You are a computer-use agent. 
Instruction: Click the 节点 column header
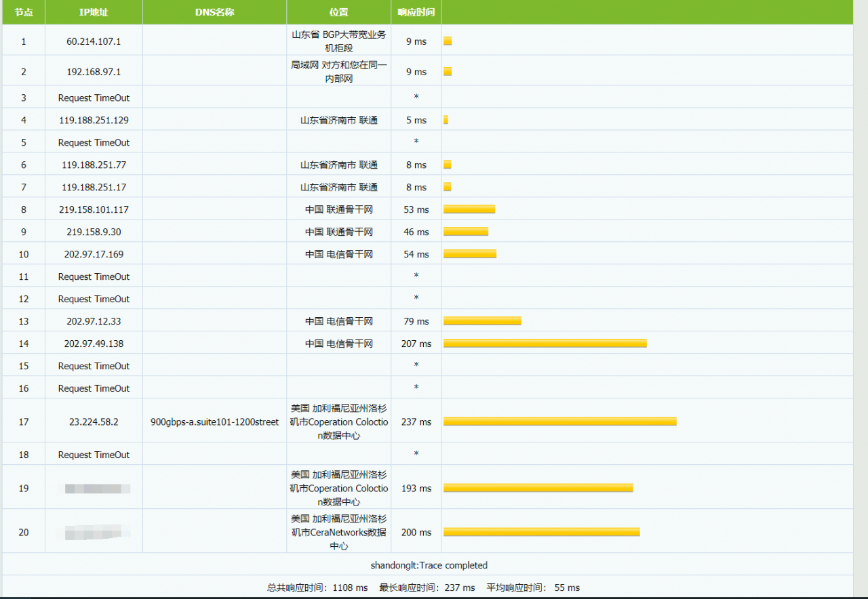point(24,12)
